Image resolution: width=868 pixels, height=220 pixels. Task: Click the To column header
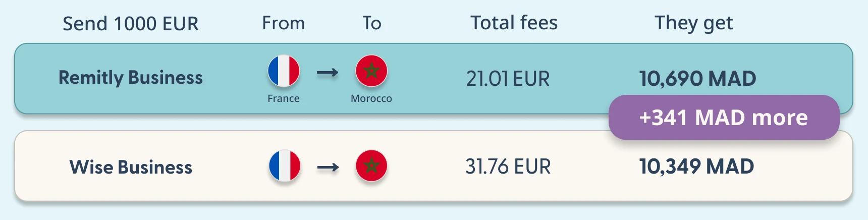[x=372, y=23]
